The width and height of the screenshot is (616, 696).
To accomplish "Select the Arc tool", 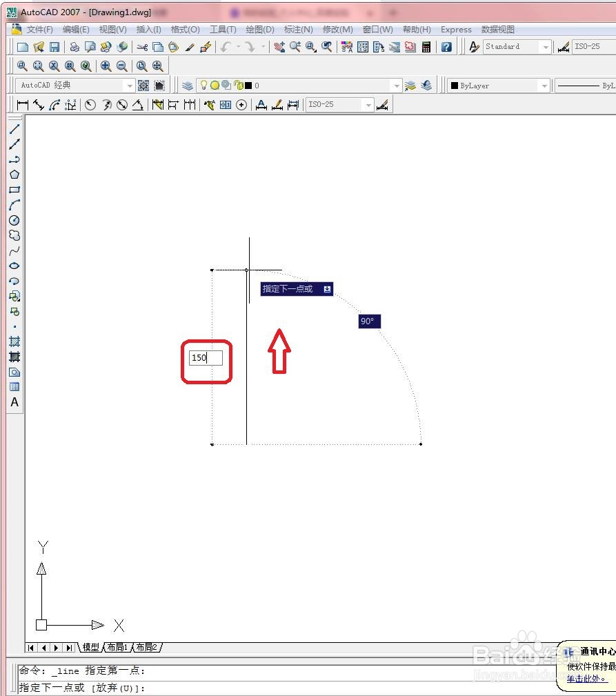I will click(x=14, y=205).
